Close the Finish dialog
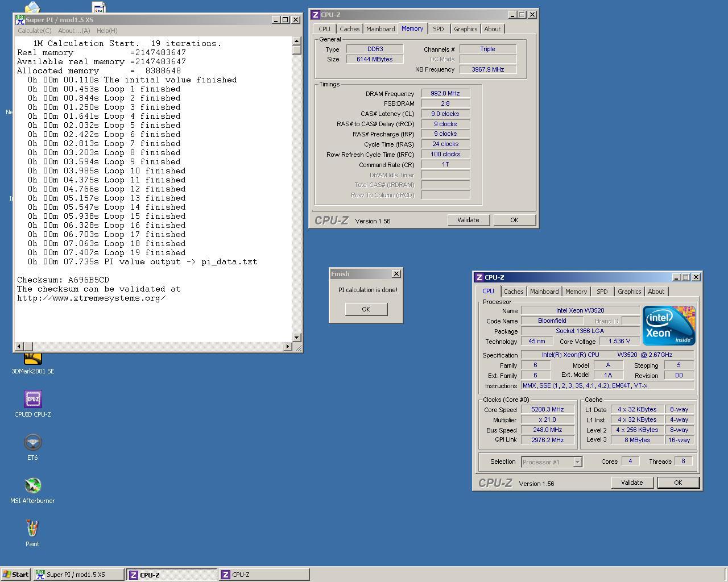Screen dimensions: 728x582 coord(396,274)
